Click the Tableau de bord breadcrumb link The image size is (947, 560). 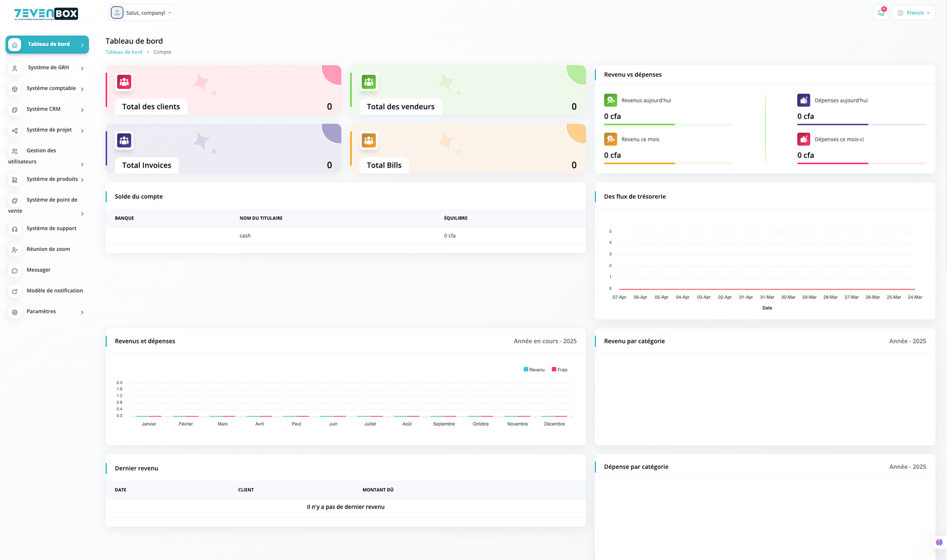coord(124,52)
